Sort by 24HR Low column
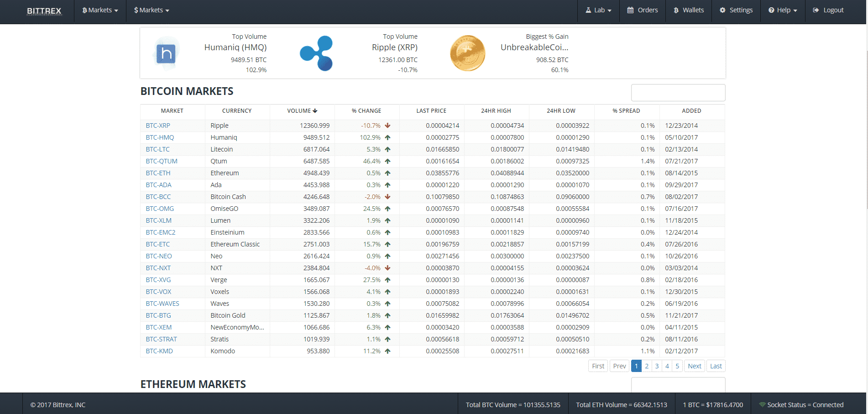The width and height of the screenshot is (868, 414). pyautogui.click(x=561, y=111)
